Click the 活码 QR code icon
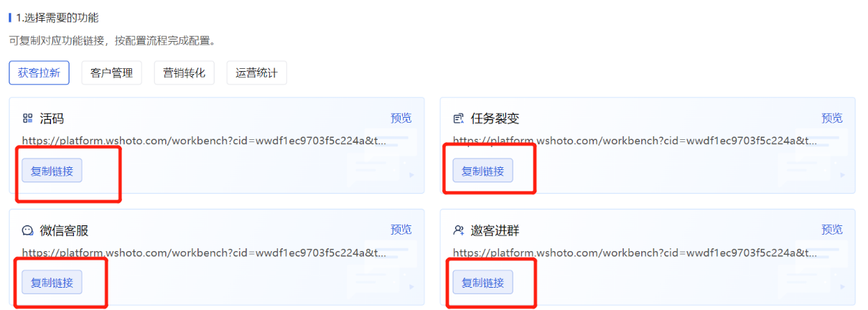Screen dimensions: 868x310 [x=27, y=118]
